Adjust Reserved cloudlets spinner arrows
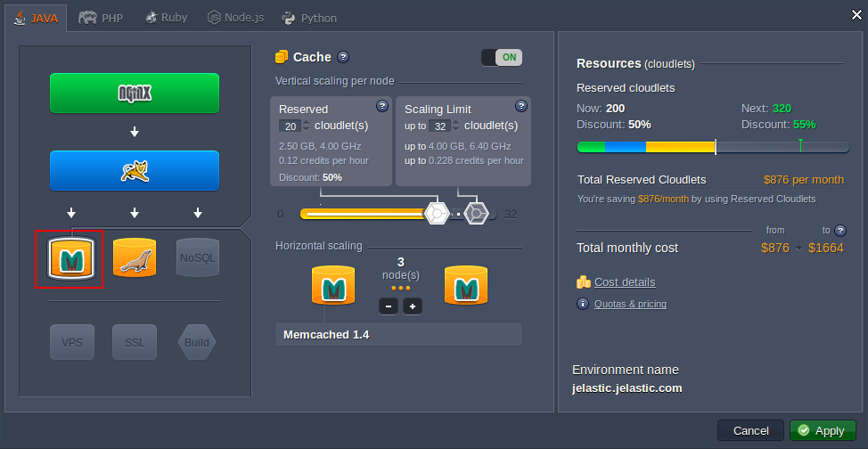Screen dimensions: 868x449 tap(307, 127)
